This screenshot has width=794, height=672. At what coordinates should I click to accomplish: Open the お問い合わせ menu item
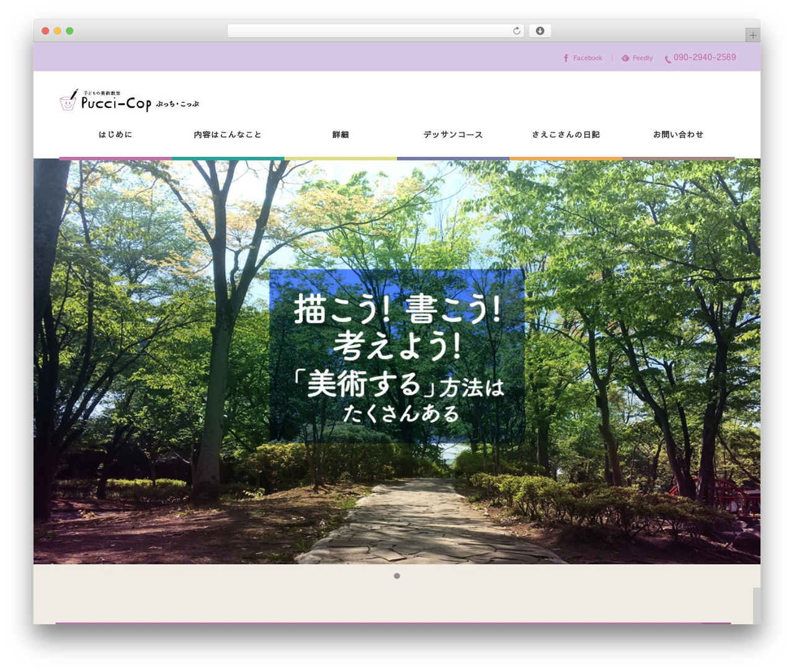678,135
